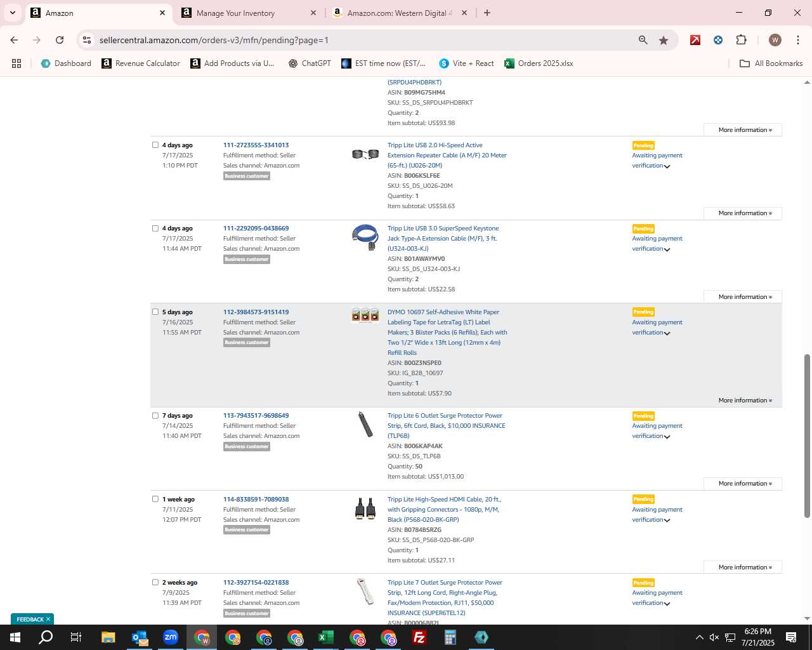Select checkbox for order 112-3984573-9151419
This screenshot has height=650, width=812.
(155, 312)
